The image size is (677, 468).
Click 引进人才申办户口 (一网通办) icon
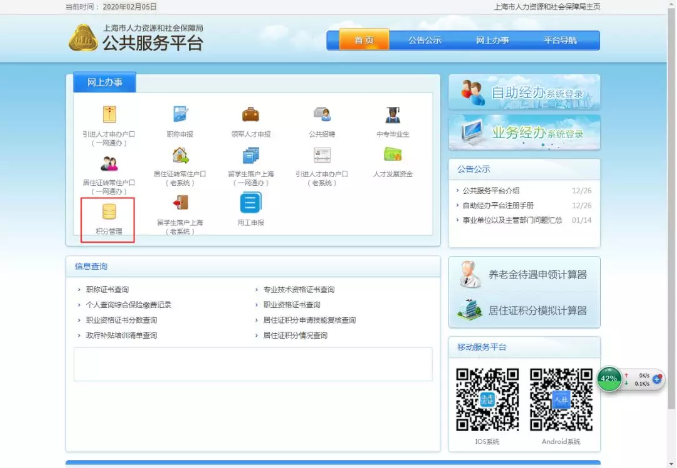(108, 115)
